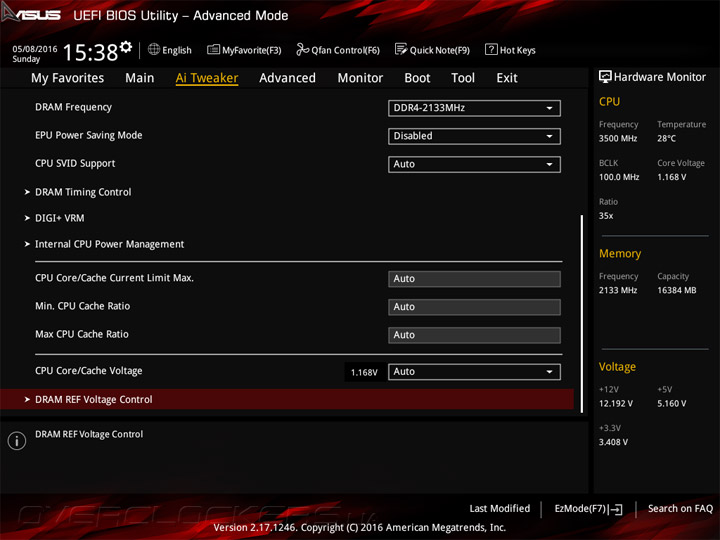Click the Hot Keys label

tap(518, 50)
